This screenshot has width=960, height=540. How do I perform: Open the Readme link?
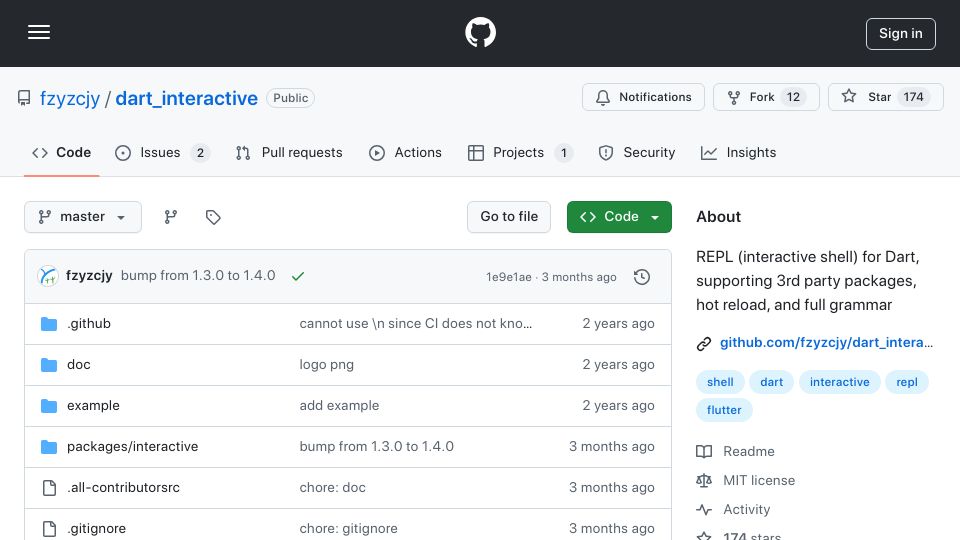point(735,451)
